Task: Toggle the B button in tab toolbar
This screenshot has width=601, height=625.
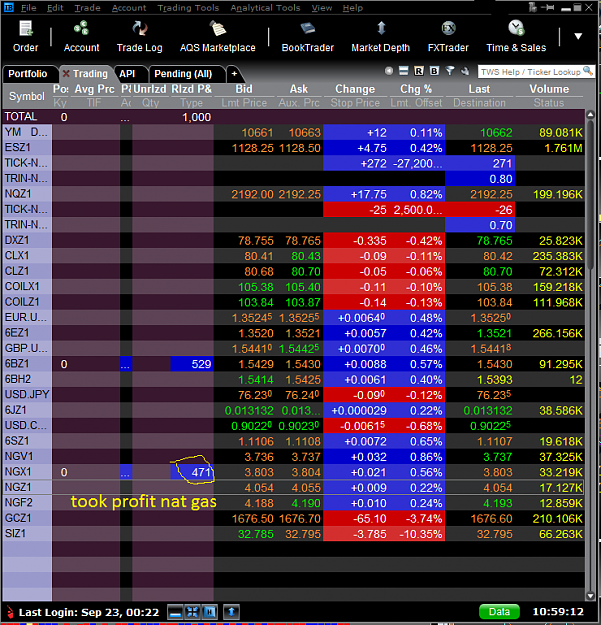Action: pos(434,71)
